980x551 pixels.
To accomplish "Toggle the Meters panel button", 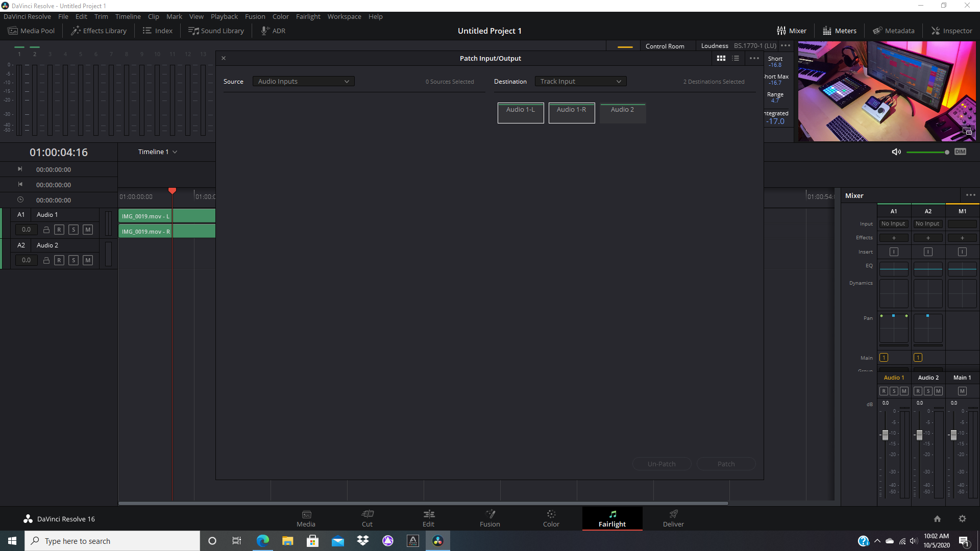I will [840, 31].
